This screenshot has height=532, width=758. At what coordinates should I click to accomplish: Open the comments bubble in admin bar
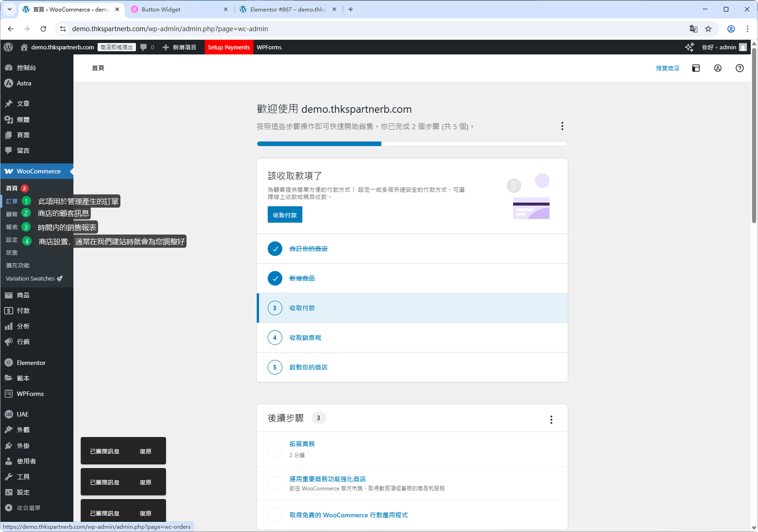pyautogui.click(x=147, y=47)
